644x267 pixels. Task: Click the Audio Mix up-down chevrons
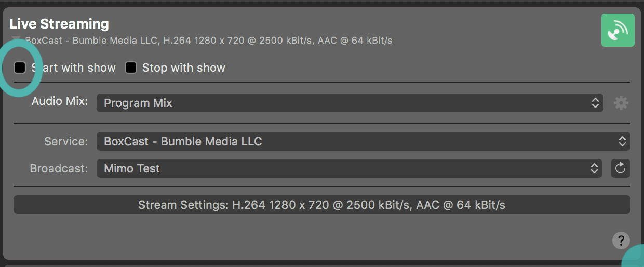(595, 103)
